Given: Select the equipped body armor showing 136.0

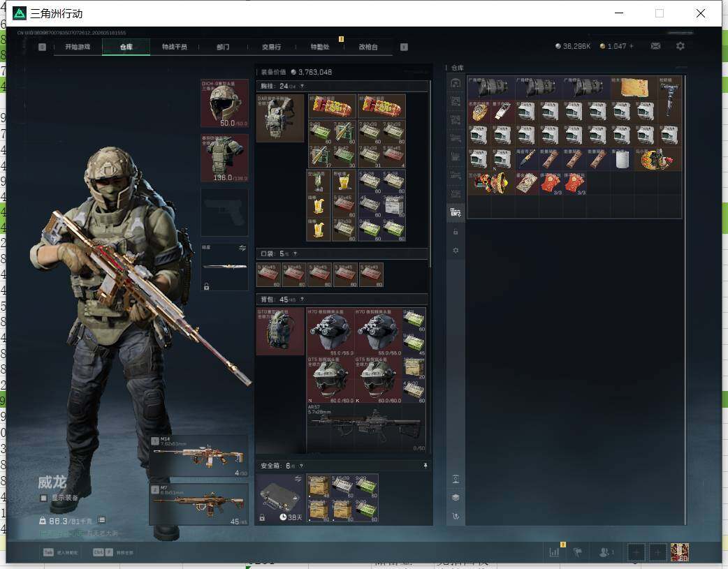Looking at the screenshot, I should 224,158.
